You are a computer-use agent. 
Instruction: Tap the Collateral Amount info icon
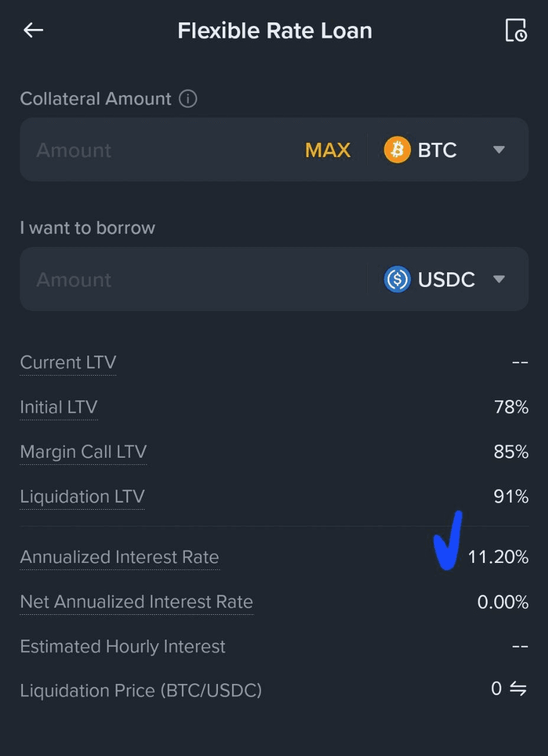click(188, 99)
